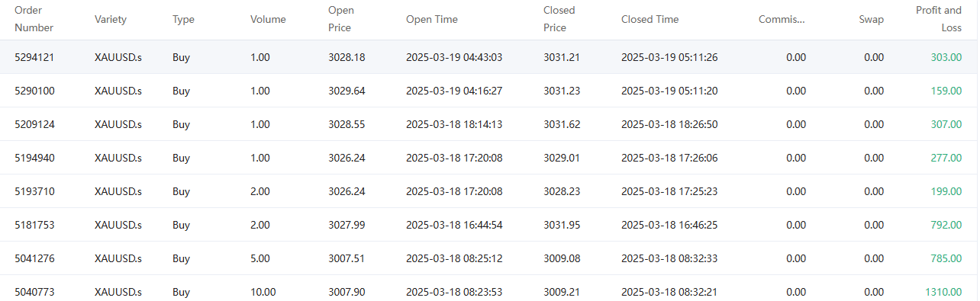Image resolution: width=980 pixels, height=301 pixels.
Task: Select order number 5290100
Action: pyautogui.click(x=34, y=91)
